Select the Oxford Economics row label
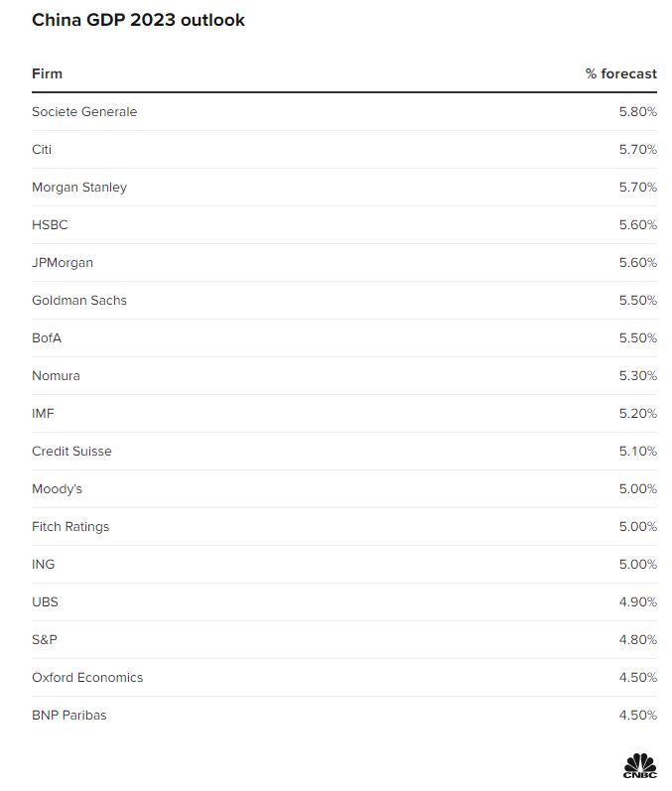This screenshot has width=672, height=791. [x=87, y=678]
